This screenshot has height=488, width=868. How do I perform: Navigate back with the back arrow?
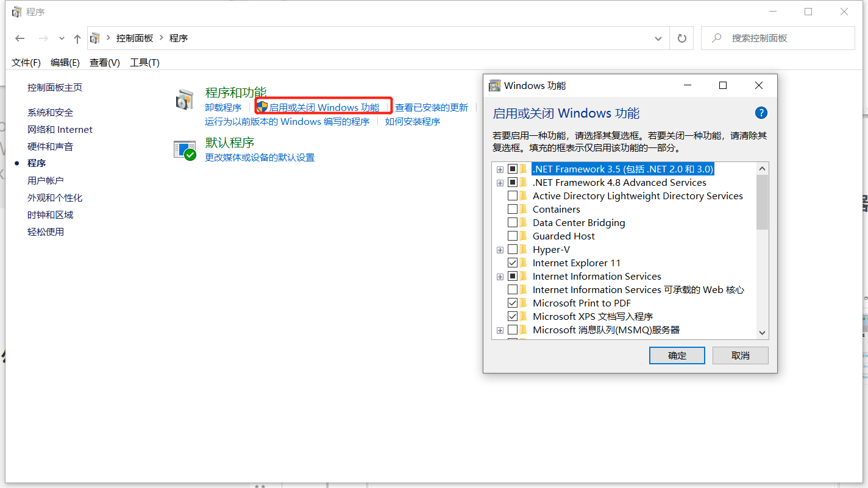pyautogui.click(x=20, y=38)
